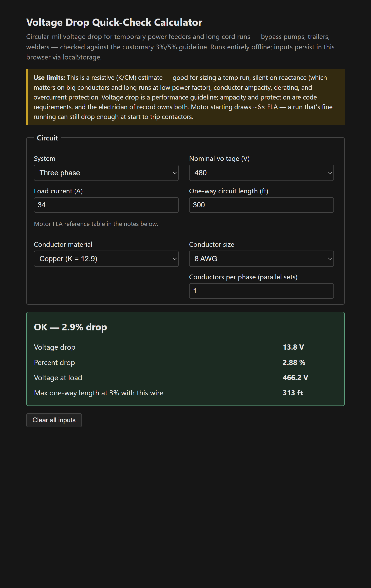This screenshot has height=588, width=371.
Task: Click the Clear all inputs button
Action: (54, 420)
